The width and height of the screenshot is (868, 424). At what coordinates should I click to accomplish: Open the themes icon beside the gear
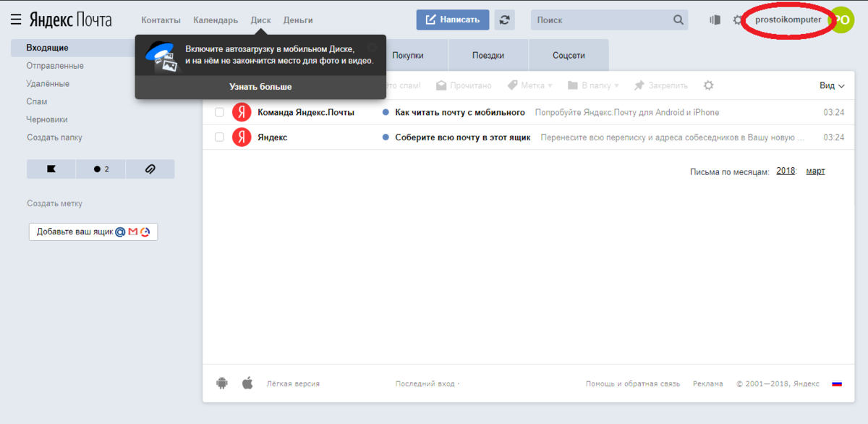715,20
